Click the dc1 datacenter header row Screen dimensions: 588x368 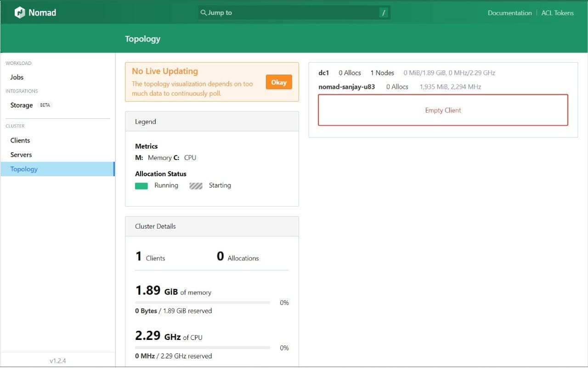tap(324, 73)
